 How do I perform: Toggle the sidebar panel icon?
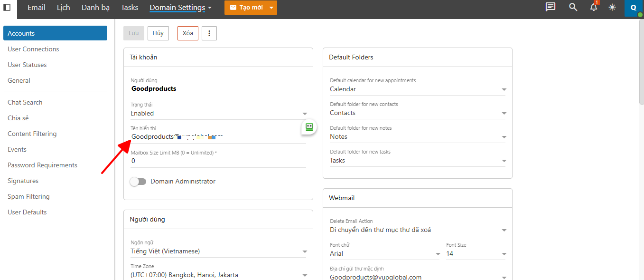(7, 8)
